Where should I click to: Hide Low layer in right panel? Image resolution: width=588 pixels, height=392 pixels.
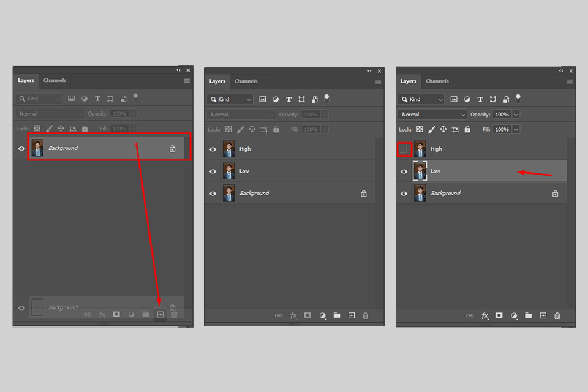click(x=404, y=171)
